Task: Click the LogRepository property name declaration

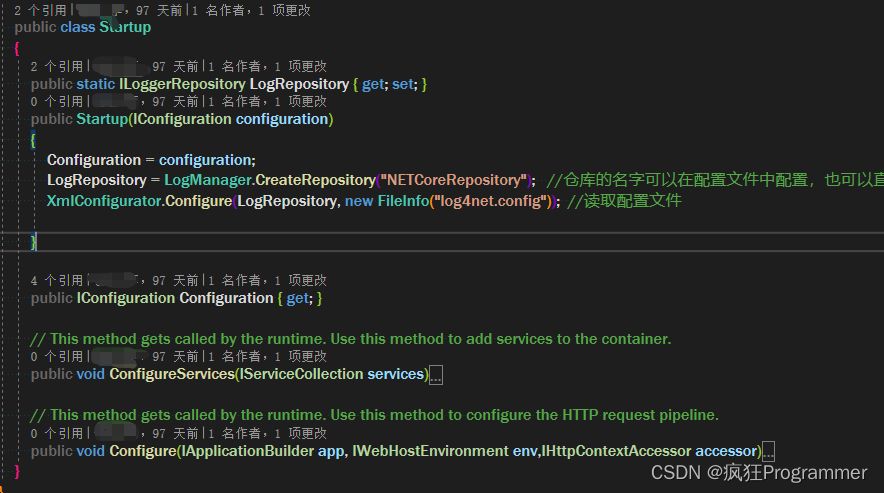Action: click(299, 84)
